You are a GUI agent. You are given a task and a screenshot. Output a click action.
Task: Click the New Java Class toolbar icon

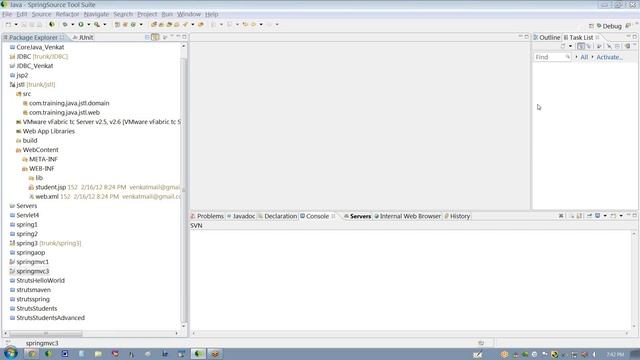click(x=133, y=24)
